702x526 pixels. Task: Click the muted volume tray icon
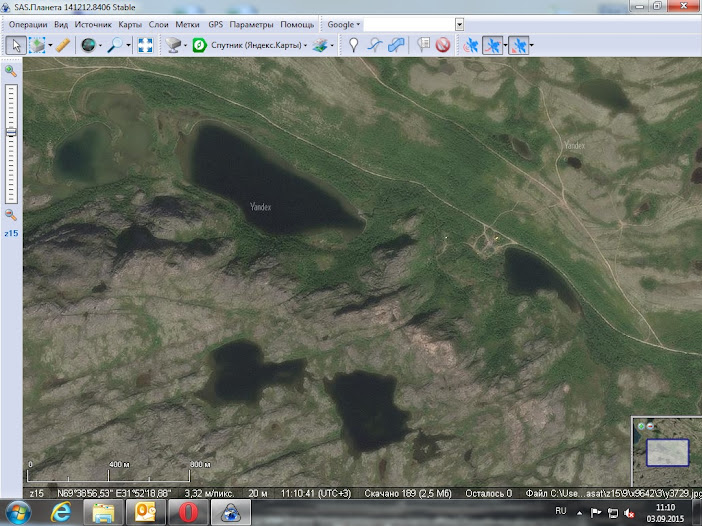pos(629,513)
